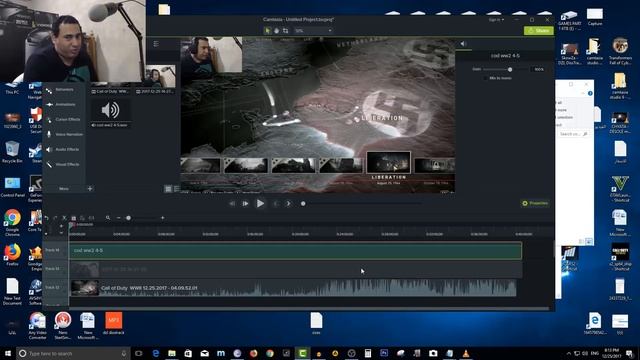Open the Animations panel

pyautogui.click(x=64, y=105)
